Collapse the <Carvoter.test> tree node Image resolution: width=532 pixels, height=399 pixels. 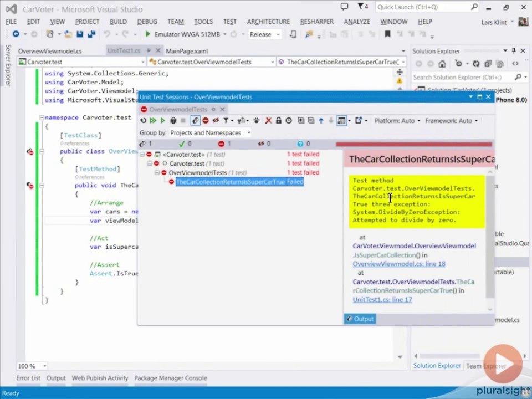142,155
